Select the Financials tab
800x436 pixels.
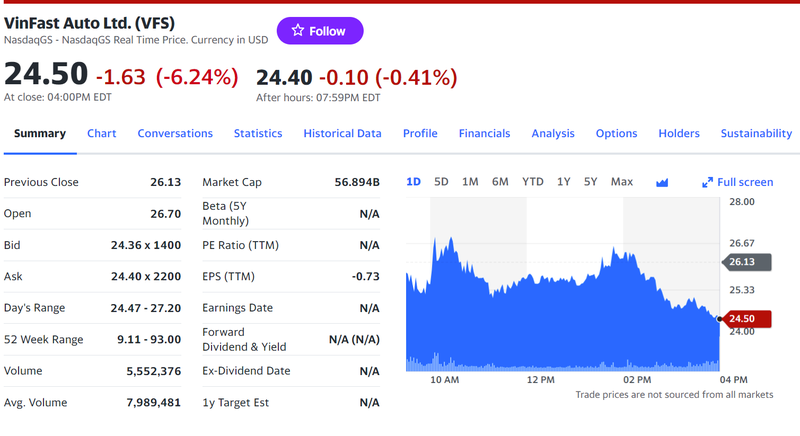point(484,133)
